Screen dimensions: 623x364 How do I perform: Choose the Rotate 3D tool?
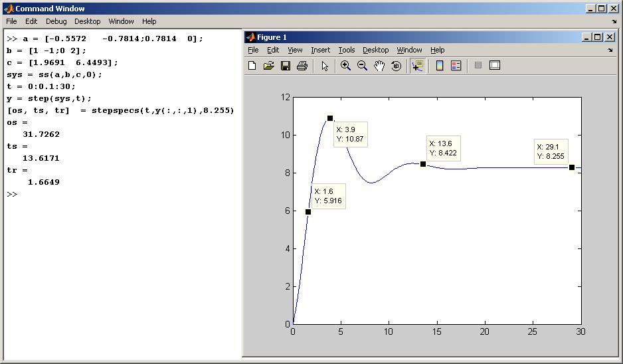point(397,66)
